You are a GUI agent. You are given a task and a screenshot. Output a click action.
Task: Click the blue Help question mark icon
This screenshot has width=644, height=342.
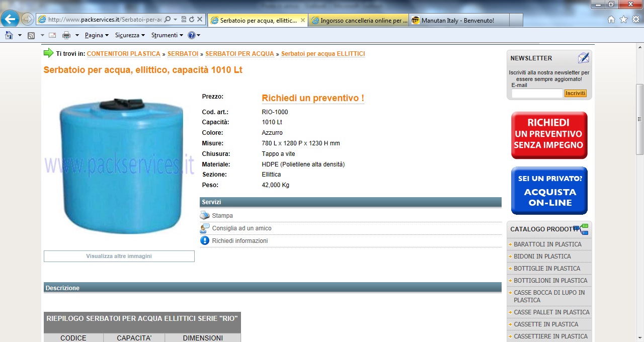(x=191, y=35)
